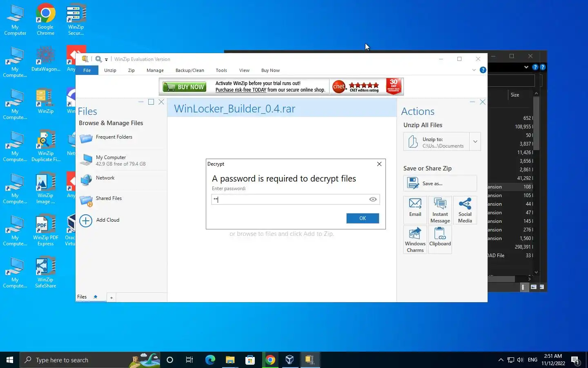Click the Clipboard action icon

[x=440, y=240]
